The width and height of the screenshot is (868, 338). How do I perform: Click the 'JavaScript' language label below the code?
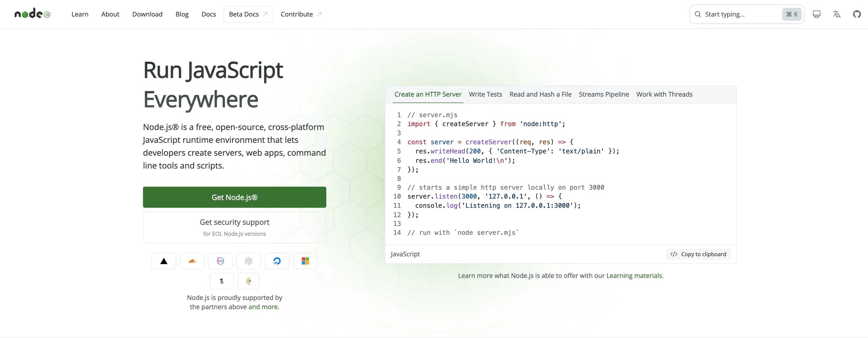click(405, 254)
